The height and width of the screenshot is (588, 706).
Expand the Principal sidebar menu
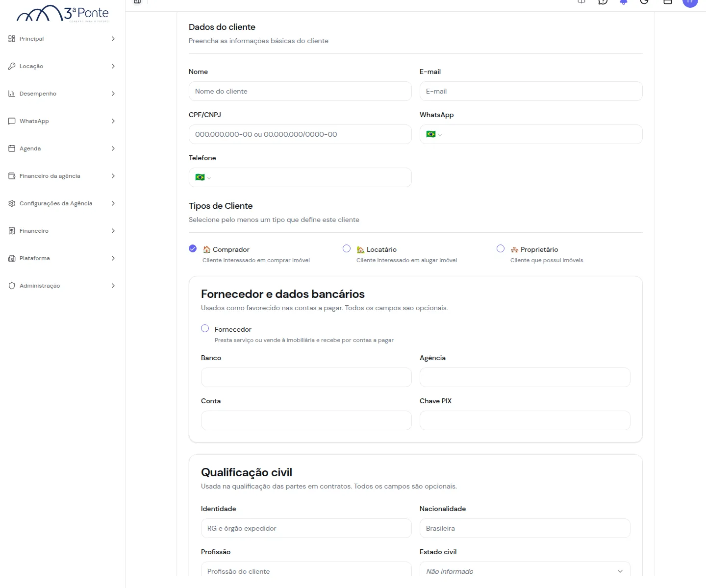(x=62, y=39)
